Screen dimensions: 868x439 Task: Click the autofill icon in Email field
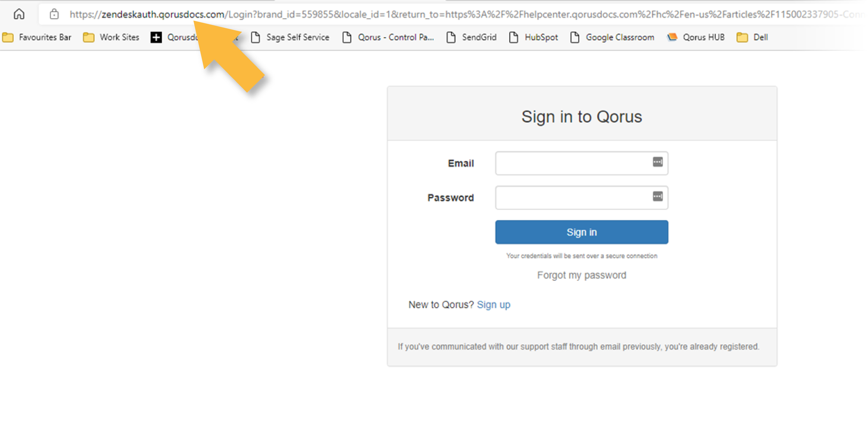(x=657, y=162)
